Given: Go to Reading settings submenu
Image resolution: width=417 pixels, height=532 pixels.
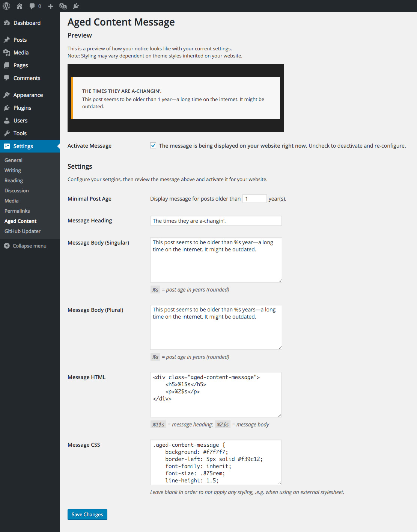Looking at the screenshot, I should [14, 180].
